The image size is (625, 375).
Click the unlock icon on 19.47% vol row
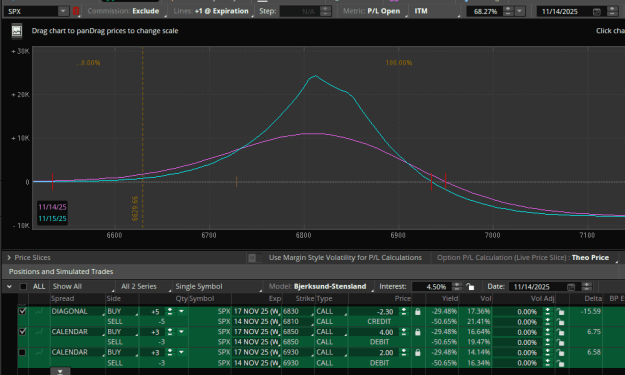click(561, 342)
